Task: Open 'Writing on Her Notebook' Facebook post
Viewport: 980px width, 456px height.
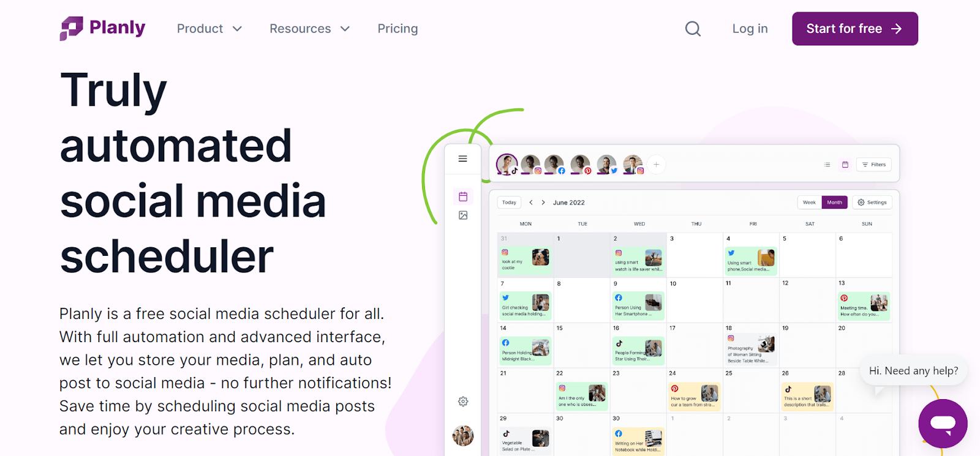Action: coord(639,441)
